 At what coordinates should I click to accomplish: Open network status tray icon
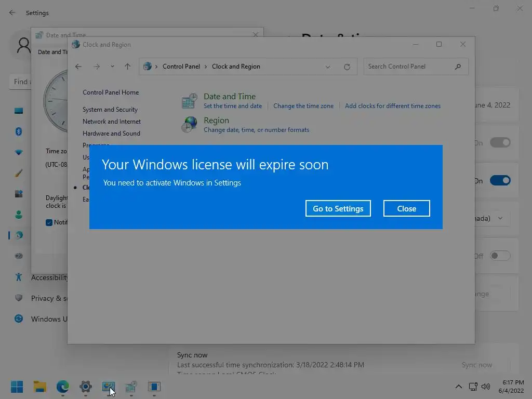coord(473,387)
